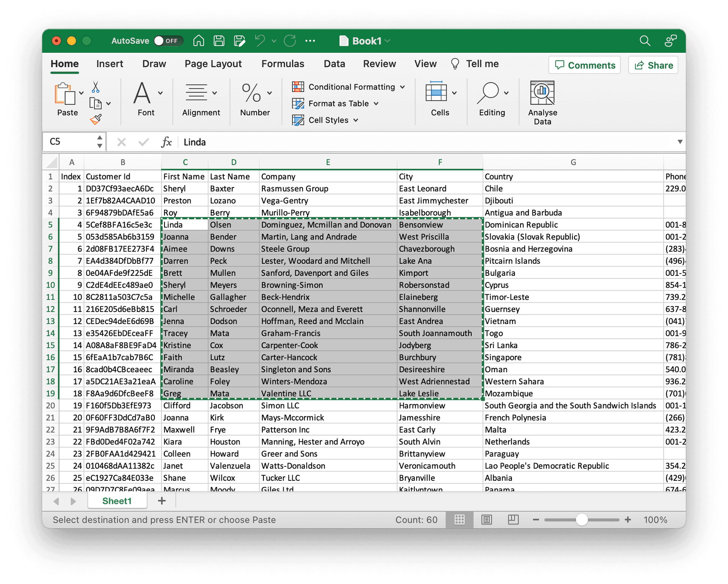Viewport: 728px width, 584px height.
Task: Click the Insert Function fx icon
Action: (x=166, y=142)
